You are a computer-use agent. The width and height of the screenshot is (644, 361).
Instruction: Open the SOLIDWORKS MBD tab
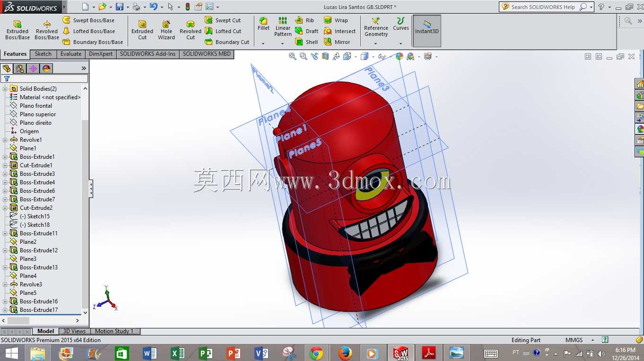pos(207,54)
